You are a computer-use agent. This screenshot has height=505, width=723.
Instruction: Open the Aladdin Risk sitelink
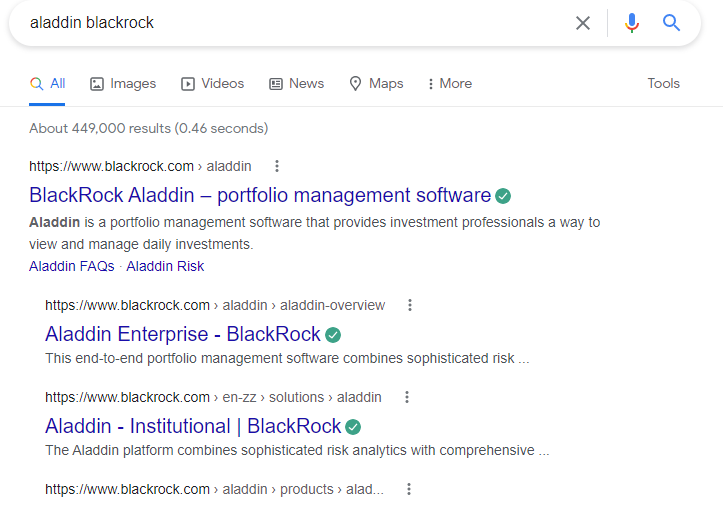(165, 266)
